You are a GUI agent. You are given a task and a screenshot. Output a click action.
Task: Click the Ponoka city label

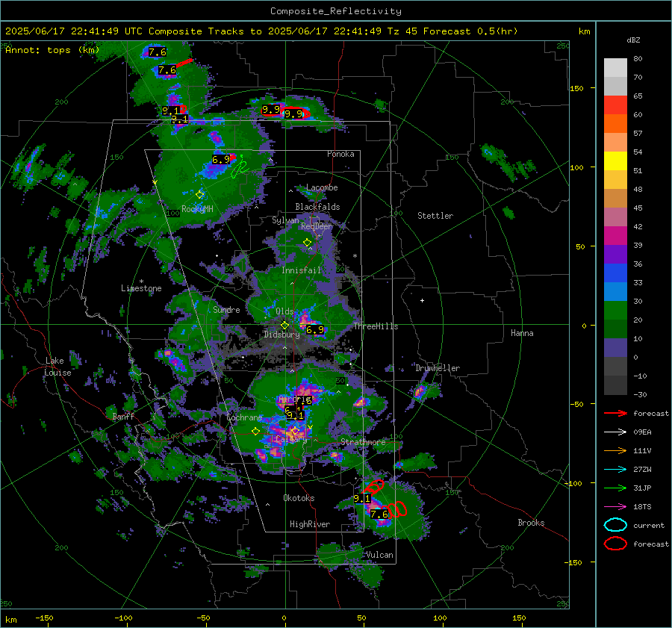click(x=340, y=154)
